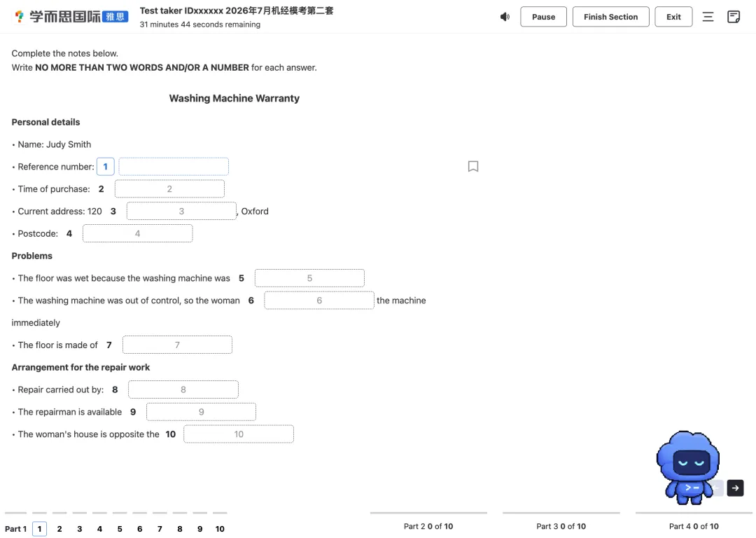Image resolution: width=756 pixels, height=538 pixels.
Task: Click the 'Problems' heading
Action: coord(31,256)
